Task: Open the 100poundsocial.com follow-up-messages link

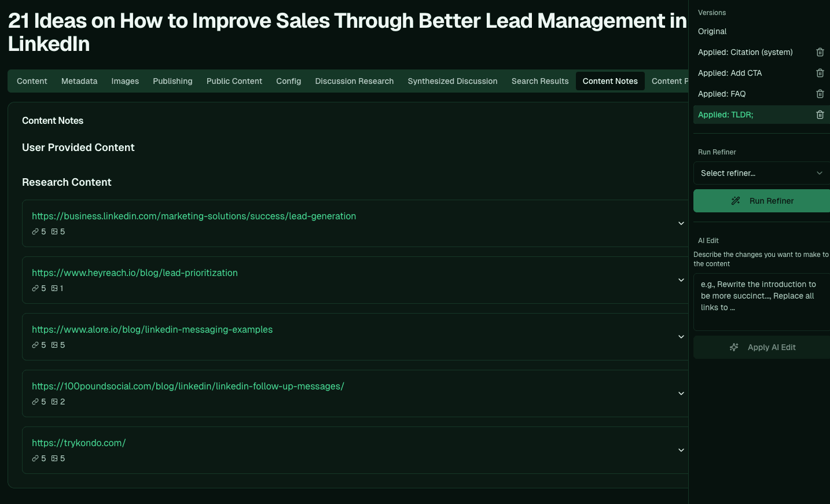Action: (x=188, y=386)
